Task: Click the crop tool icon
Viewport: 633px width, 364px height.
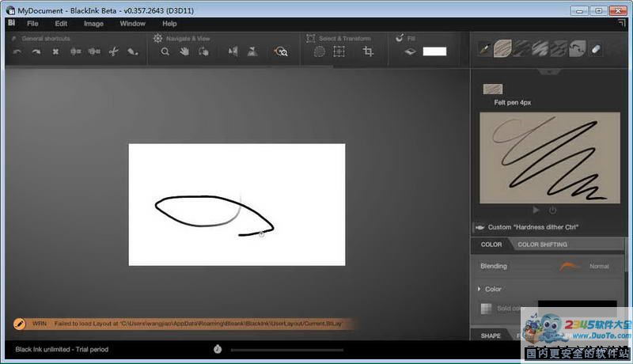Action: click(x=368, y=51)
